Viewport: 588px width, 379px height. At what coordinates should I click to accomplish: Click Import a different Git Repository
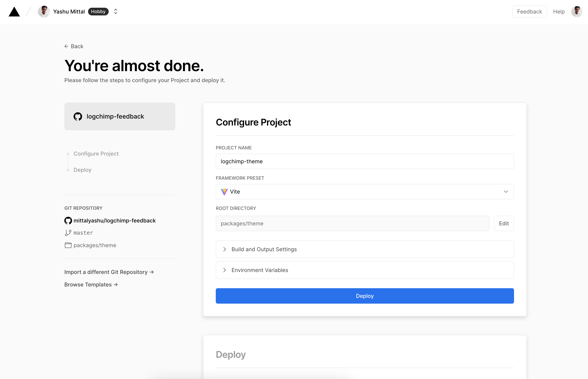109,272
